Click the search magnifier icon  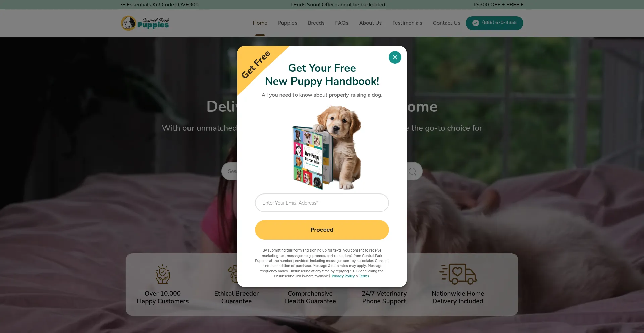click(412, 171)
